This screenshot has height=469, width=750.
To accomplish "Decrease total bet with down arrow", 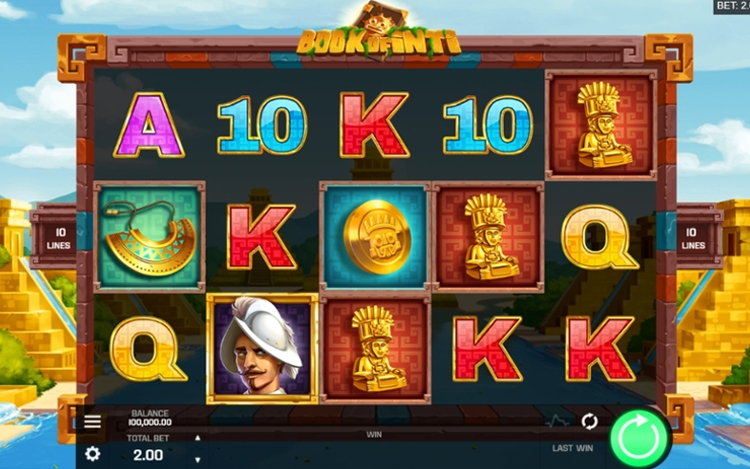I will [x=198, y=460].
